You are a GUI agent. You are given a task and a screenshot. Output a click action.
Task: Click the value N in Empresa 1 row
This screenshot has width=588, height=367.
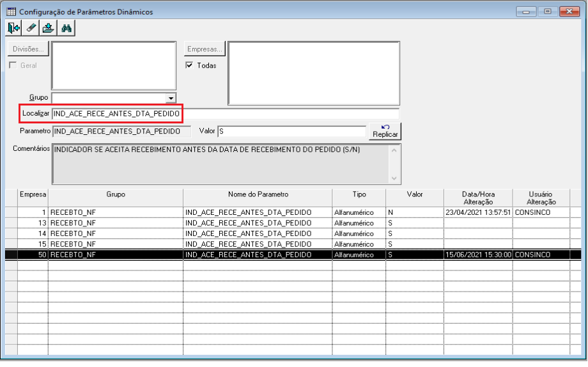(415, 212)
